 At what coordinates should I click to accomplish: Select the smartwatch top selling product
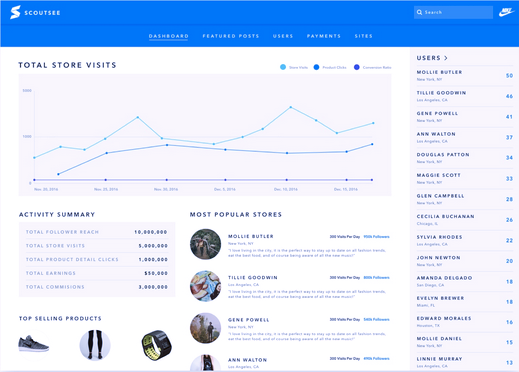[156, 345]
